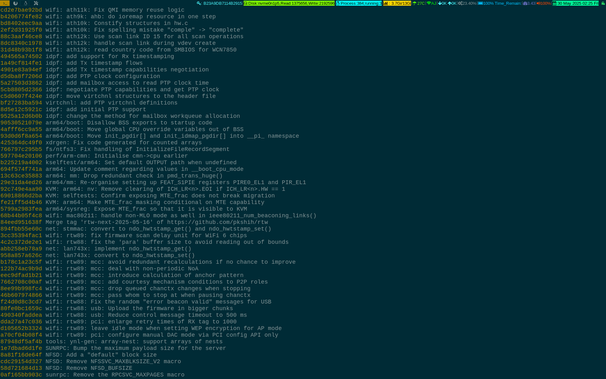Image resolution: width=606 pixels, height=379 pixels.
Task: Click the crossed tools icon in the top bar
Action: 36,3
